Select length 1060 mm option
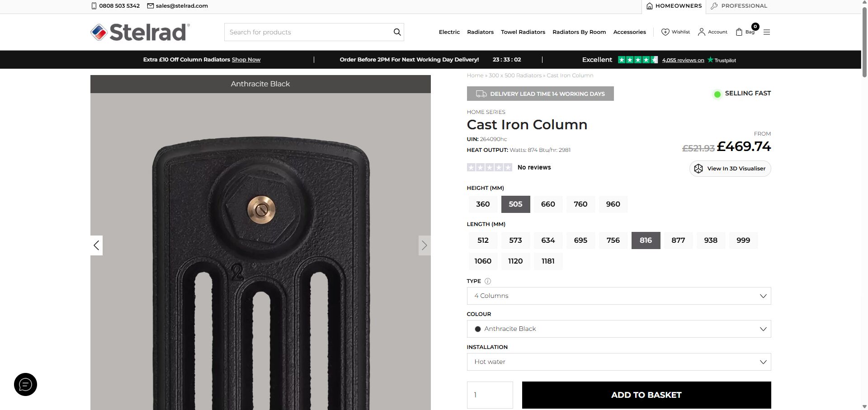Image resolution: width=868 pixels, height=410 pixels. click(x=483, y=261)
